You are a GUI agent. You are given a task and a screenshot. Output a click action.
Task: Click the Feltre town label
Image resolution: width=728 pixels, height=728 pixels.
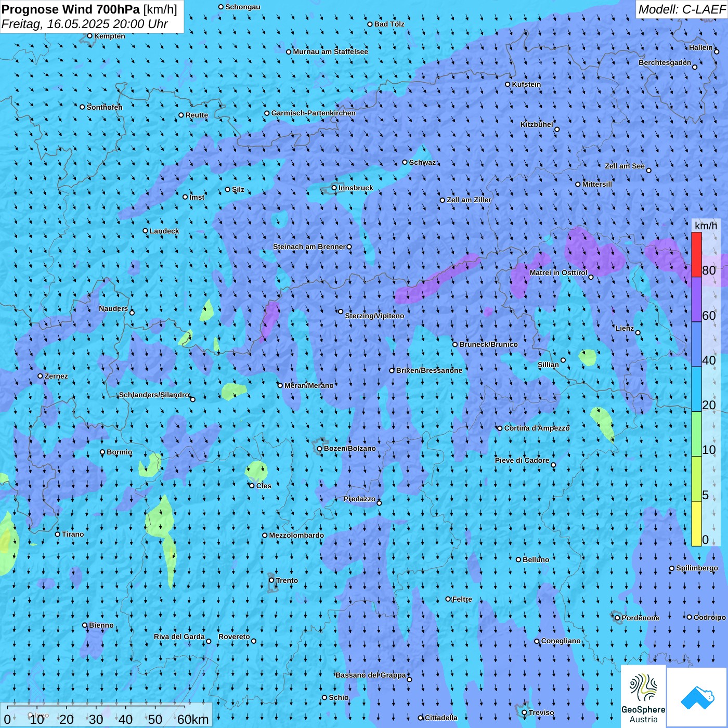[462, 599]
